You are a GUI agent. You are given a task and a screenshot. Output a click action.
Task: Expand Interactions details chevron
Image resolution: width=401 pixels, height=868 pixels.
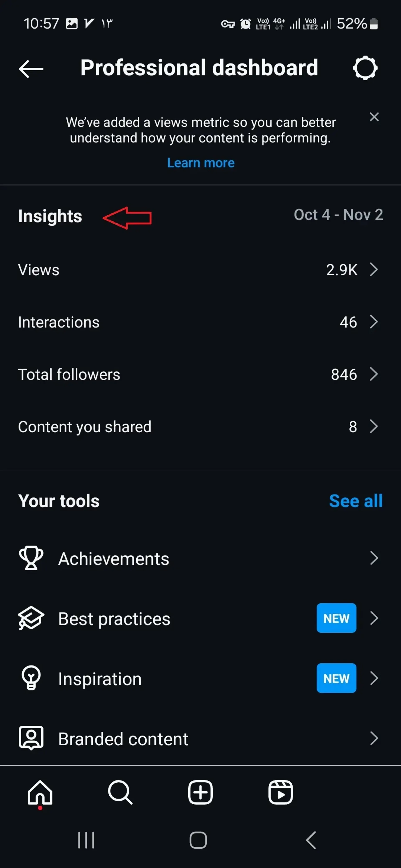pyautogui.click(x=374, y=322)
